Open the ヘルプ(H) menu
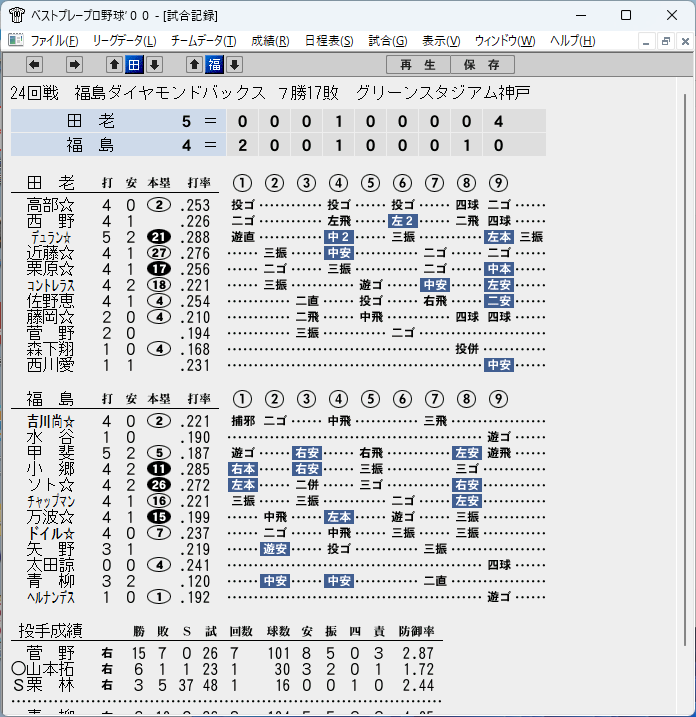 click(x=573, y=41)
